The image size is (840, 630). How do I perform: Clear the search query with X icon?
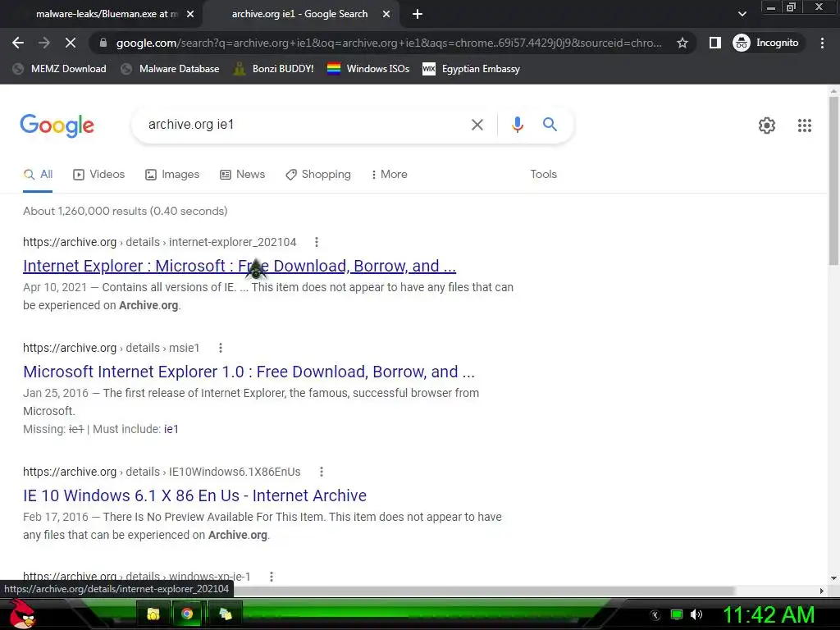477,125
